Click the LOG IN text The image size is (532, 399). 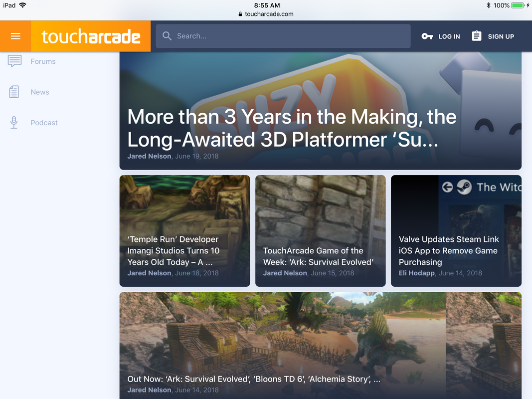pos(449,36)
